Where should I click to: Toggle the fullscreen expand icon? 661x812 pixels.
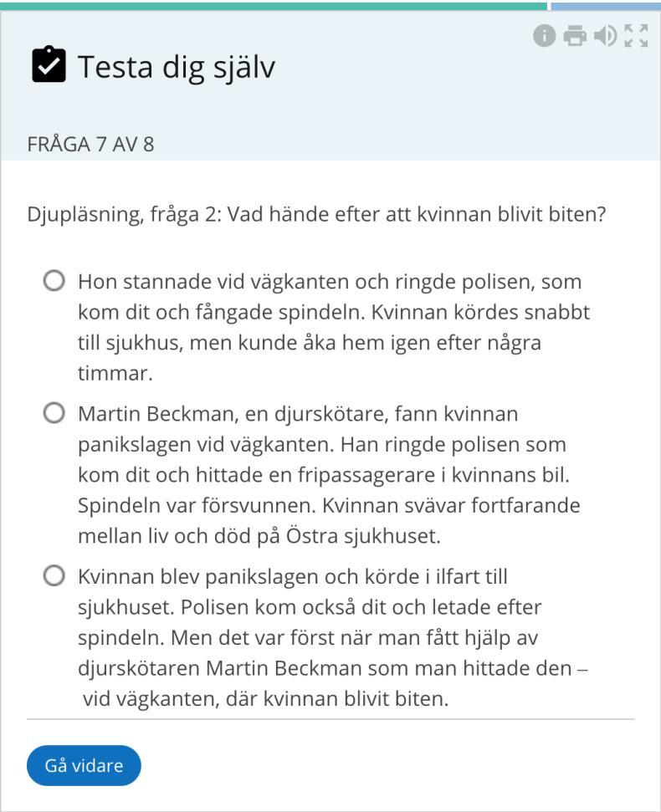click(x=636, y=36)
